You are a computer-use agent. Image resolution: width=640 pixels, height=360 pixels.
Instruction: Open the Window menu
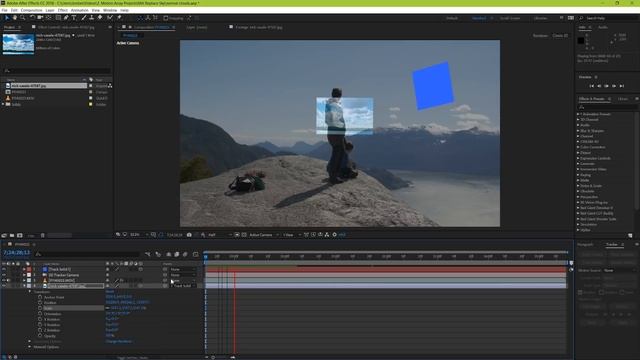coord(110,10)
